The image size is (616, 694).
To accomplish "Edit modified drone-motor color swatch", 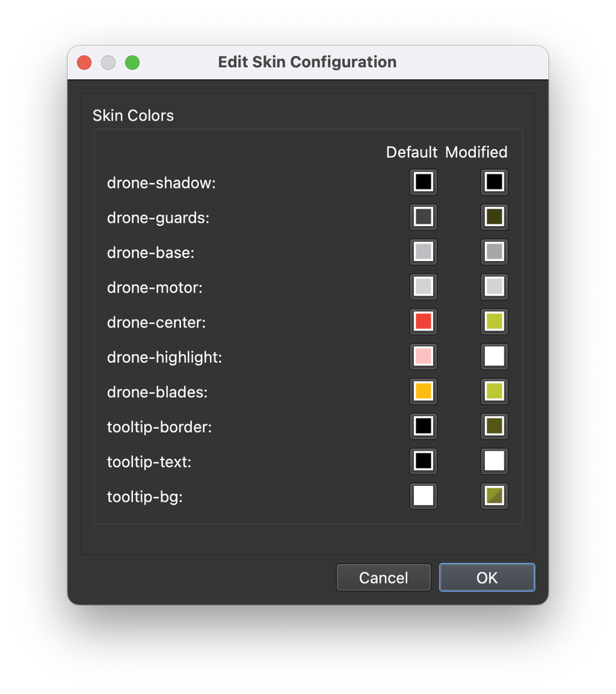I will (494, 287).
